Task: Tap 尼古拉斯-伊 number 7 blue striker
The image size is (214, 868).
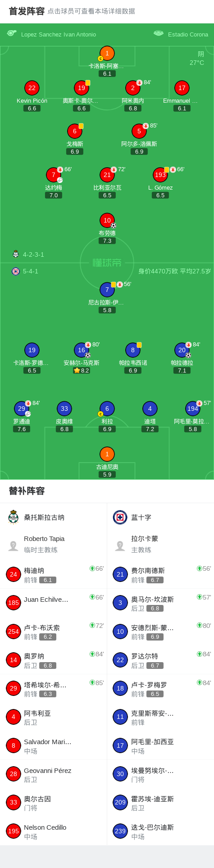Action: coord(107,290)
